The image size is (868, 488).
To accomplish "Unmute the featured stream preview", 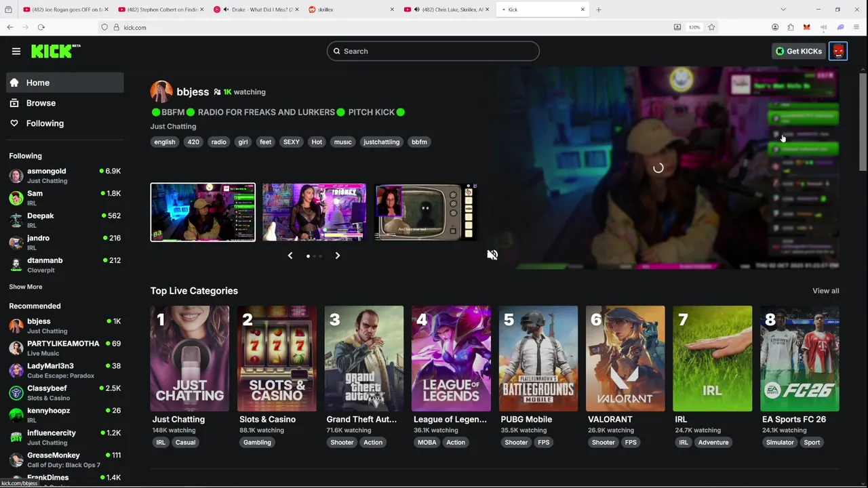I will (x=492, y=255).
